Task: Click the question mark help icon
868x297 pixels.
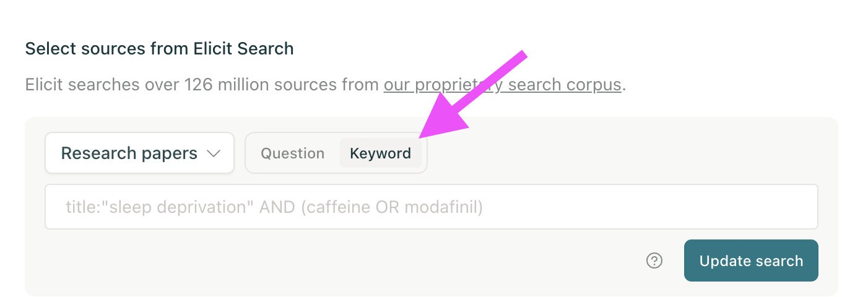Action: [x=654, y=261]
